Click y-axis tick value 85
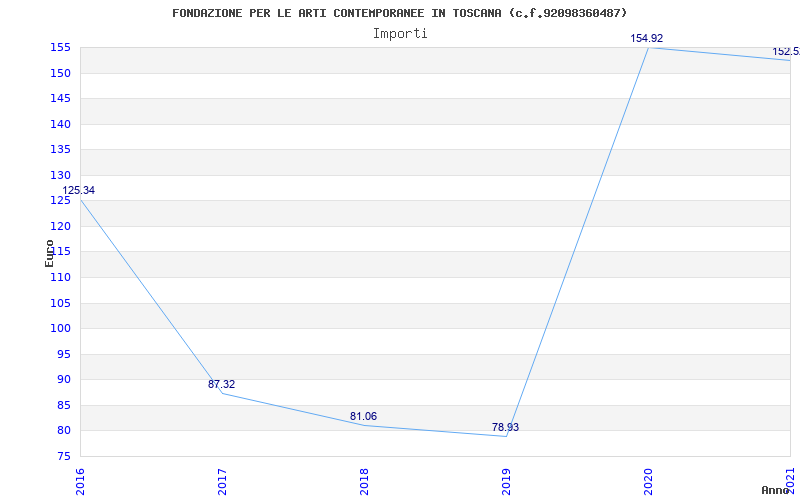The height and width of the screenshot is (500, 800). [63, 406]
